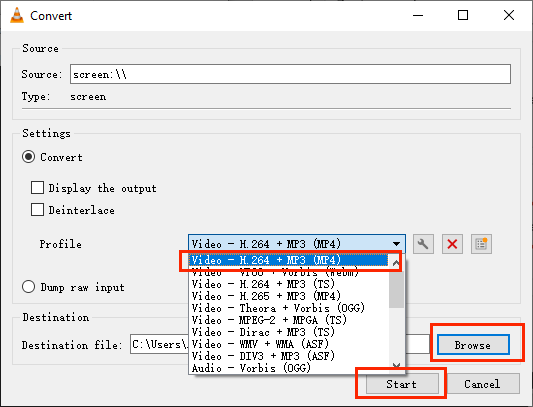Click the Destination file input field
The height and width of the screenshot is (407, 533).
click(279, 344)
